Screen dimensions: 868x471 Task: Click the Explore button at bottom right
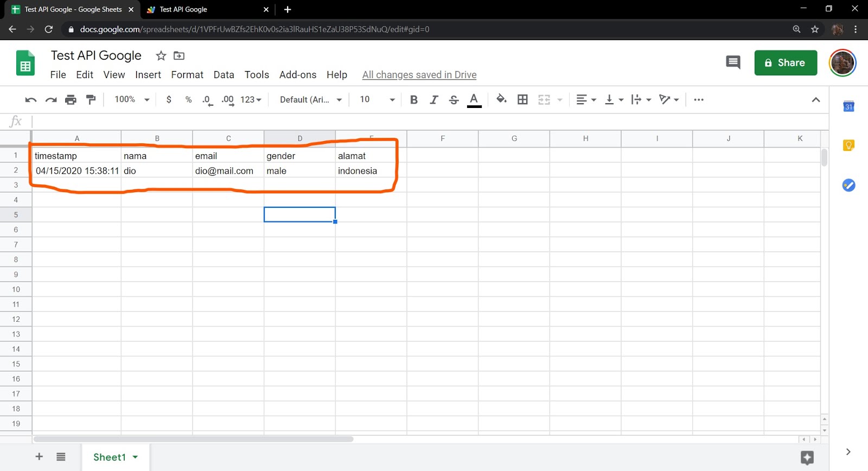pyautogui.click(x=807, y=457)
